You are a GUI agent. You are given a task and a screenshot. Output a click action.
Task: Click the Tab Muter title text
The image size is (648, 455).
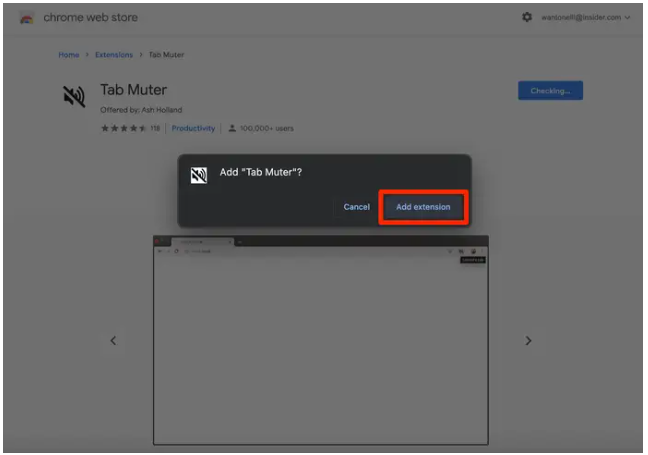pyautogui.click(x=133, y=90)
